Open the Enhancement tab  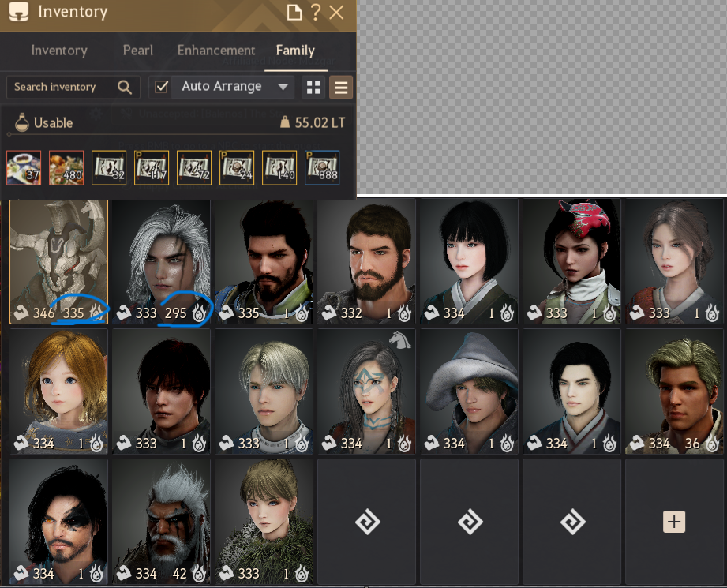point(216,51)
